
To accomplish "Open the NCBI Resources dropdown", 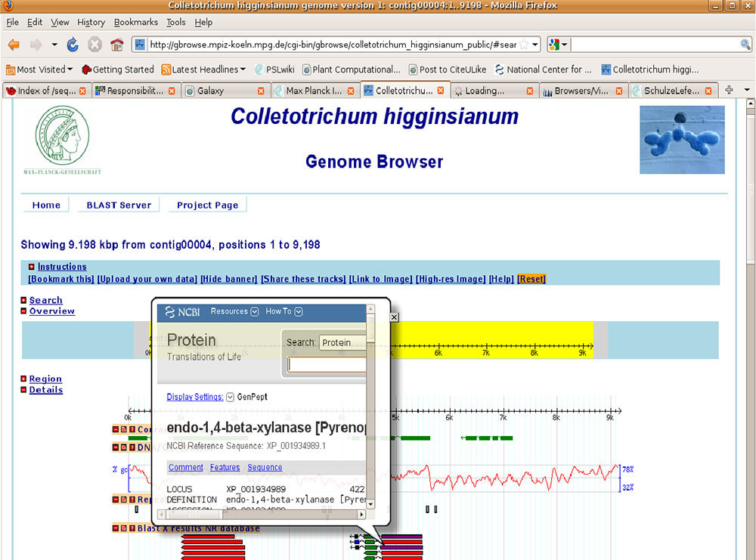I will (234, 311).
